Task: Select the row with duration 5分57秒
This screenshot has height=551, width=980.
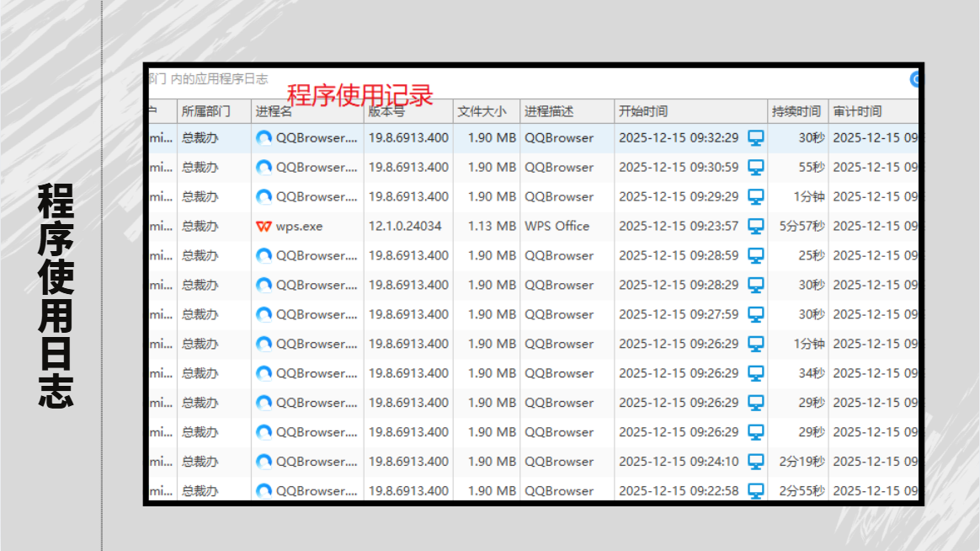Action: (x=534, y=226)
